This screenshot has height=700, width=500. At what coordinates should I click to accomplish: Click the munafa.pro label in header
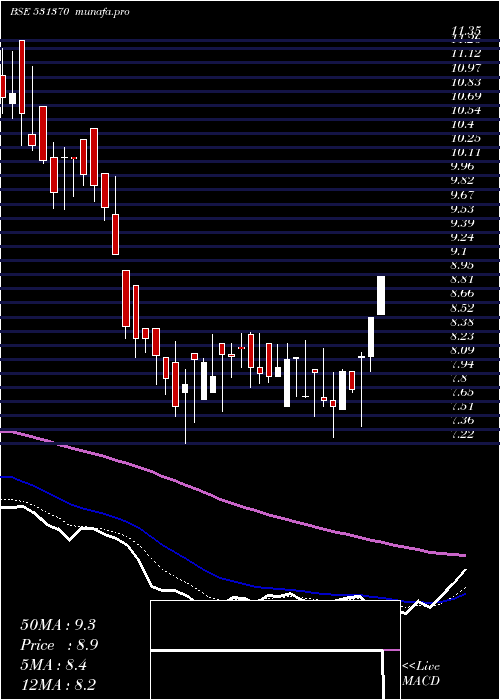coord(103,12)
